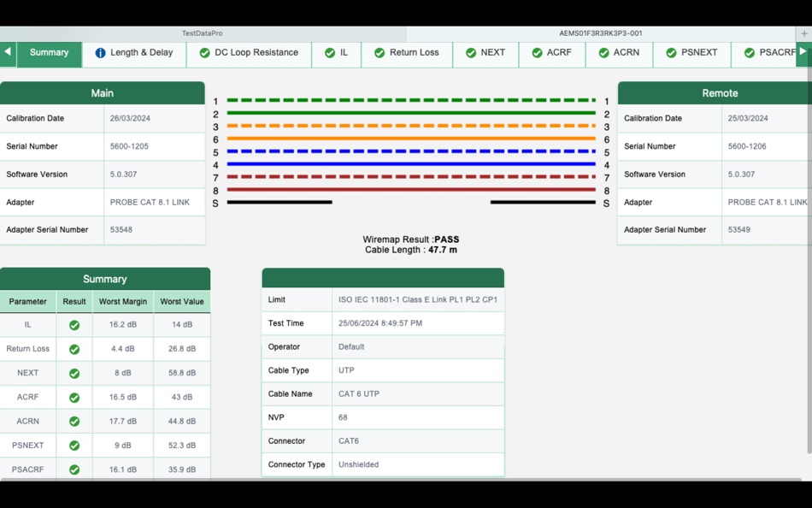The width and height of the screenshot is (812, 508).
Task: Click the right tab-scroll arrow
Action: pyautogui.click(x=803, y=54)
